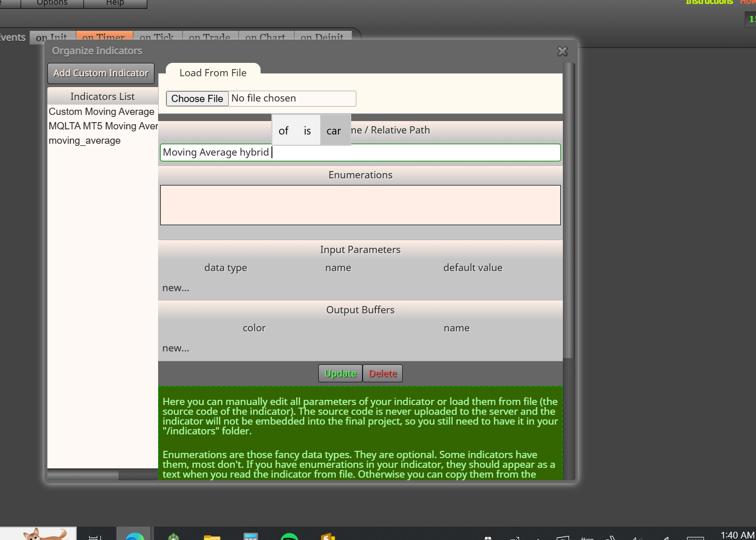This screenshot has height=540, width=756.
Task: Click the dialog's vertical scrollbar
Action: coord(569,210)
